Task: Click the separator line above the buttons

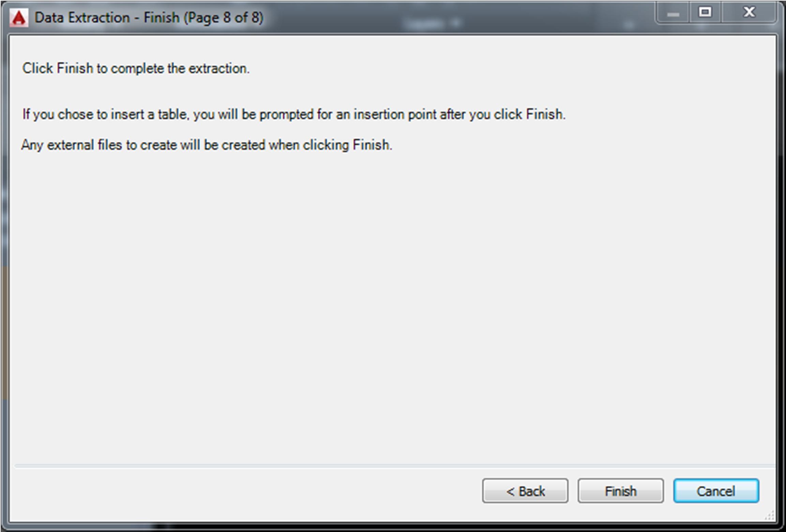Action: coord(392,465)
